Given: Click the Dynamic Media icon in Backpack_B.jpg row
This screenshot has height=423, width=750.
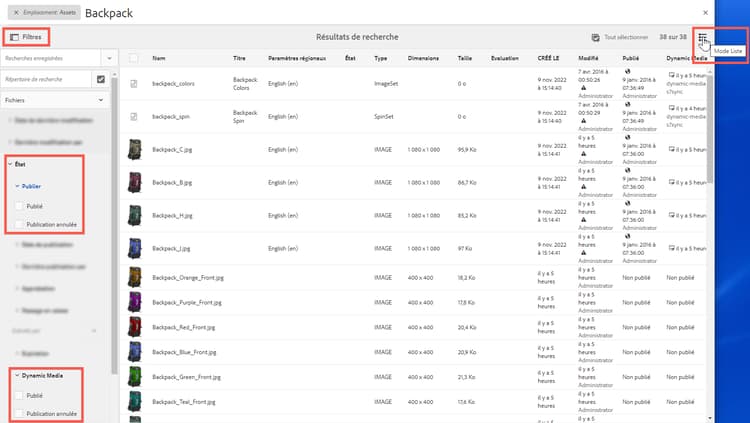Looking at the screenshot, I should (672, 182).
